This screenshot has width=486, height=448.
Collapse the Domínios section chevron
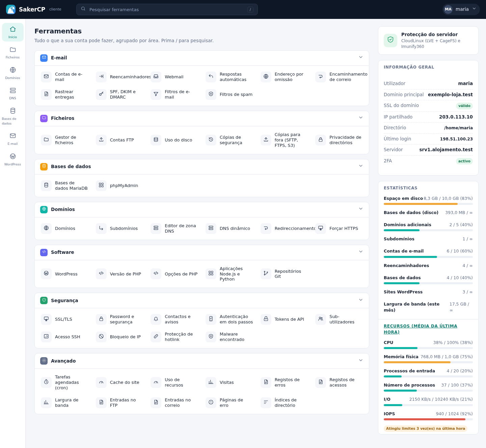pyautogui.click(x=361, y=209)
